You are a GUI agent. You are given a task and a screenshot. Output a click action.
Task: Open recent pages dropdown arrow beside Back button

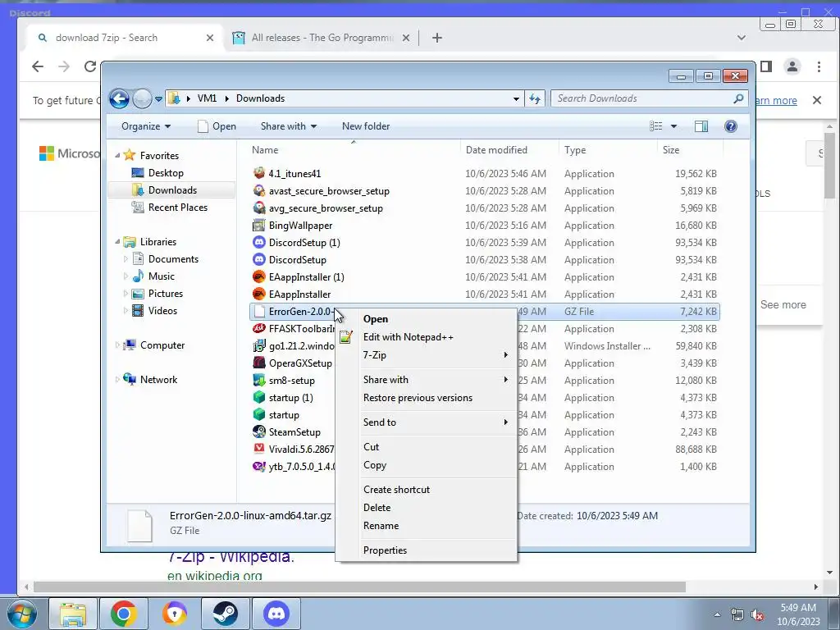158,98
